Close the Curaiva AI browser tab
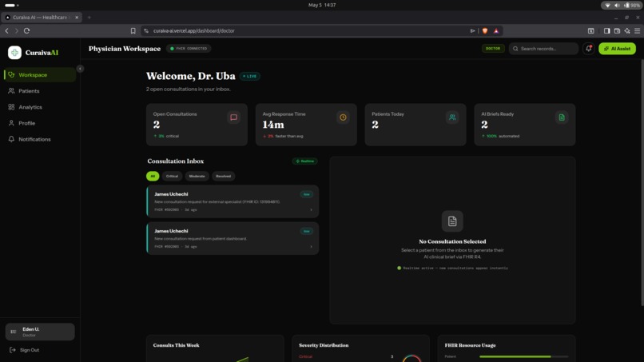644x362 pixels. coord(77,18)
